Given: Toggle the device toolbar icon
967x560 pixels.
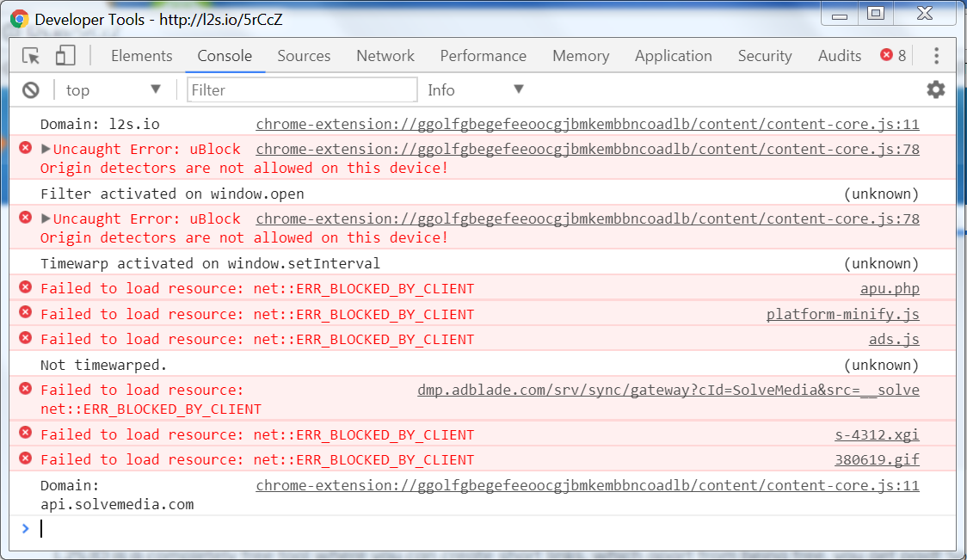Looking at the screenshot, I should point(65,54).
